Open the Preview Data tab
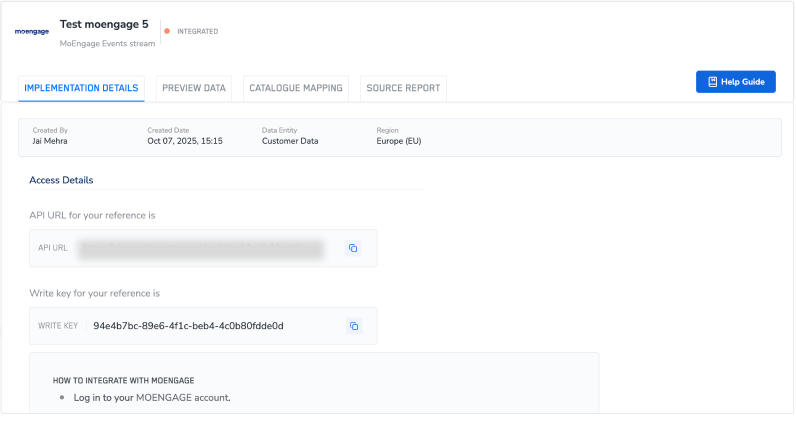 coord(194,88)
